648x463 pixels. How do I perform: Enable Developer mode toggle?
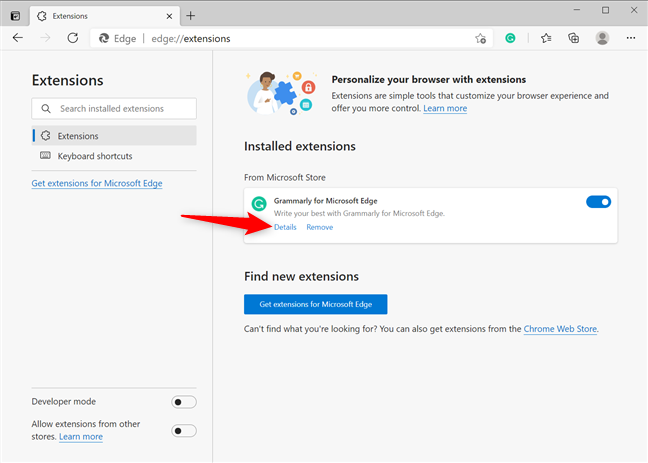click(184, 402)
